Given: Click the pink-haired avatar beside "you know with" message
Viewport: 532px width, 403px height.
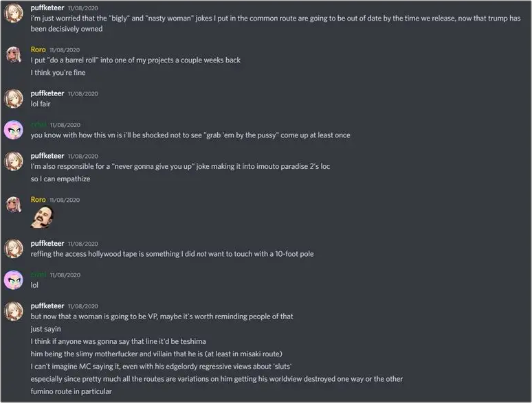Looking at the screenshot, I should pyautogui.click(x=14, y=130).
